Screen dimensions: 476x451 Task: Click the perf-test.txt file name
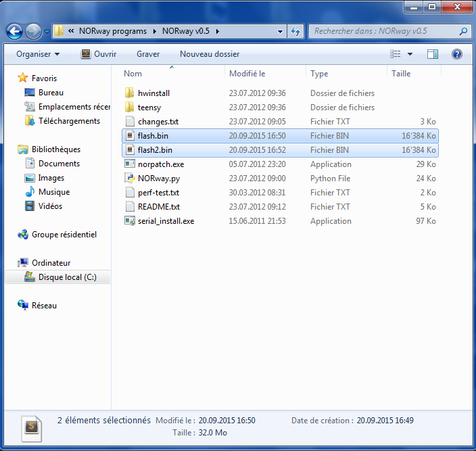click(158, 193)
